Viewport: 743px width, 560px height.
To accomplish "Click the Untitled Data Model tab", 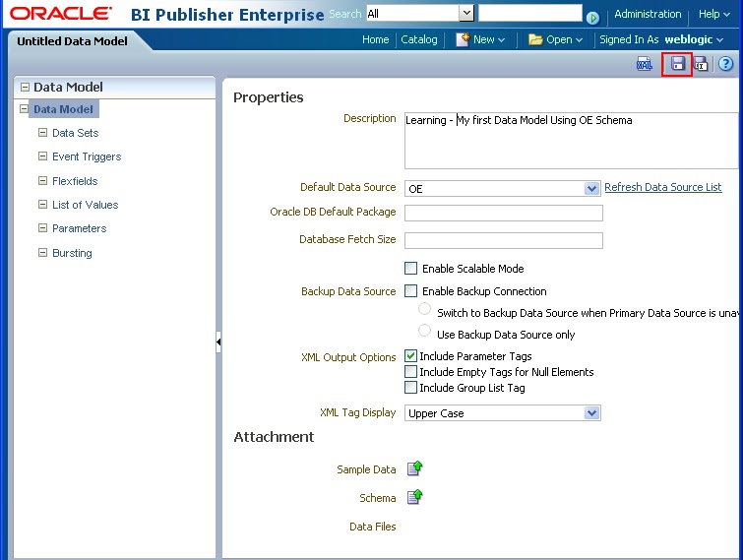I will pyautogui.click(x=72, y=41).
